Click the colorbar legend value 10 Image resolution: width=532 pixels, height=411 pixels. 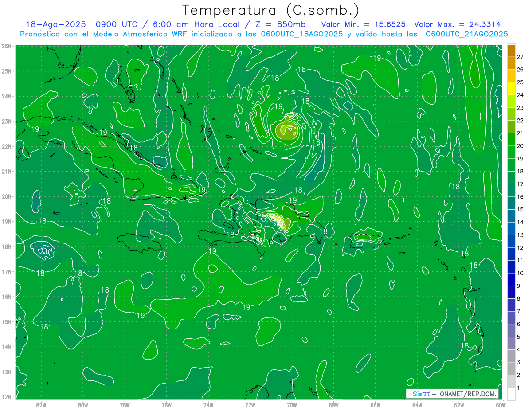coord(520,273)
